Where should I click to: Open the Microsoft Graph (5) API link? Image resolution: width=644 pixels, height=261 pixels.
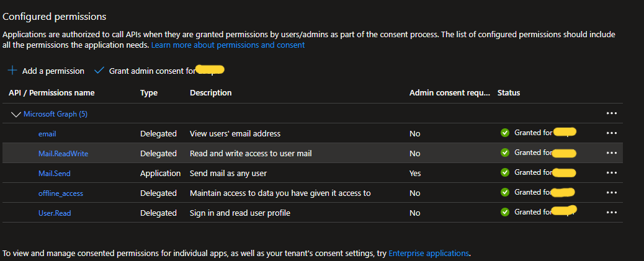pyautogui.click(x=55, y=114)
